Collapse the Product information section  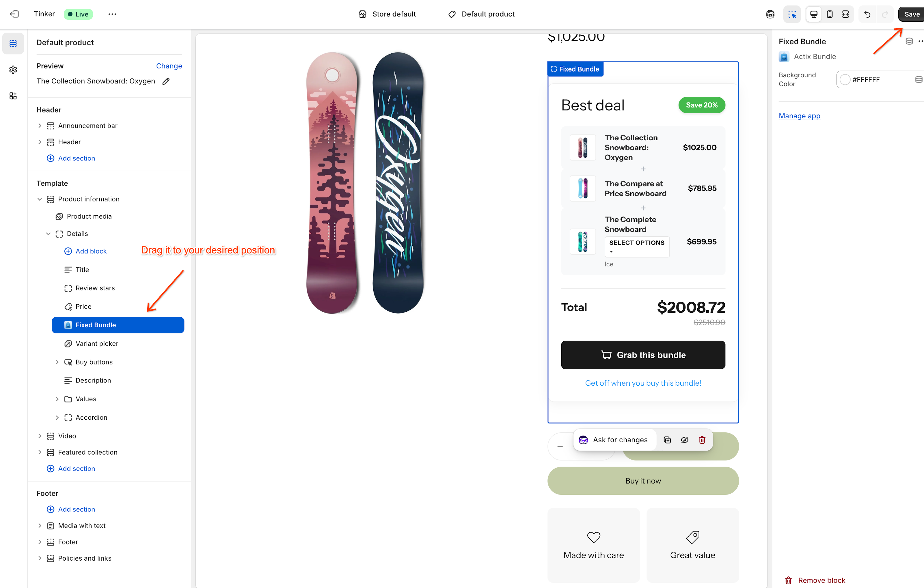coord(40,199)
